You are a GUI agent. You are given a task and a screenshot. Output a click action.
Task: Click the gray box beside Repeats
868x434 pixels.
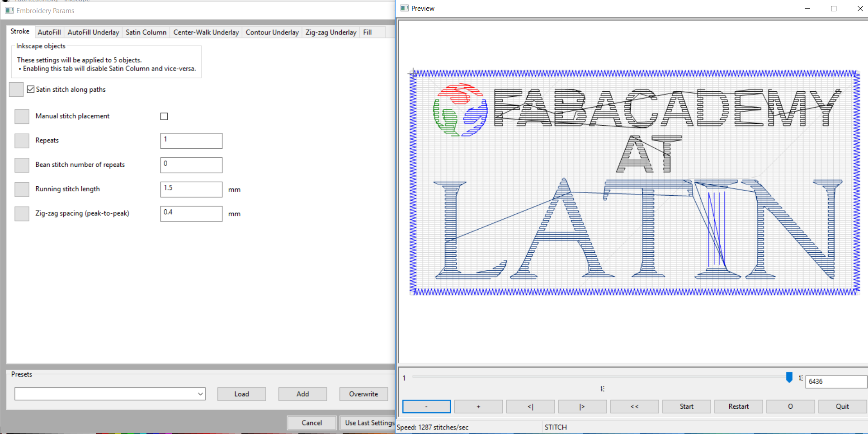22,141
